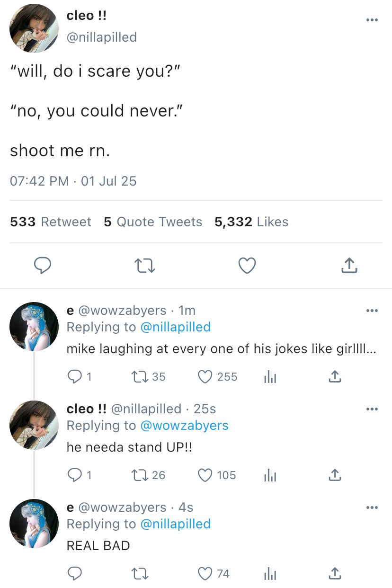Share the main tweet by cleo

click(349, 266)
